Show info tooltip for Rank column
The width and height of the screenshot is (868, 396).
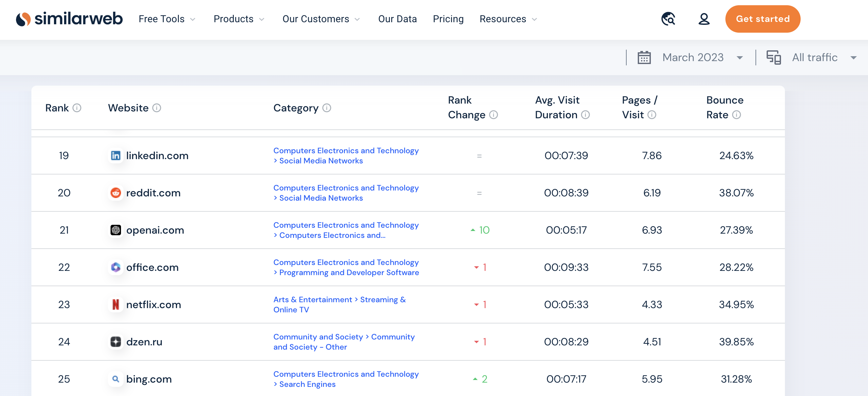77,108
